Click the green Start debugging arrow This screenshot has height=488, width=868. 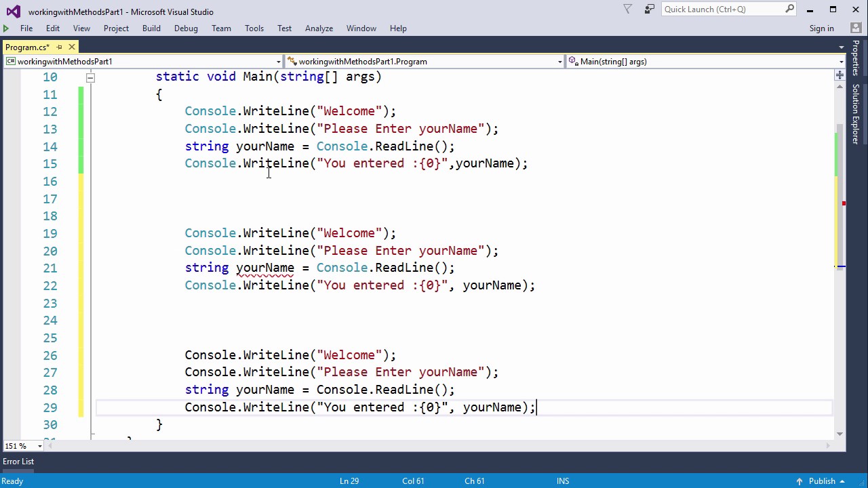[5, 28]
